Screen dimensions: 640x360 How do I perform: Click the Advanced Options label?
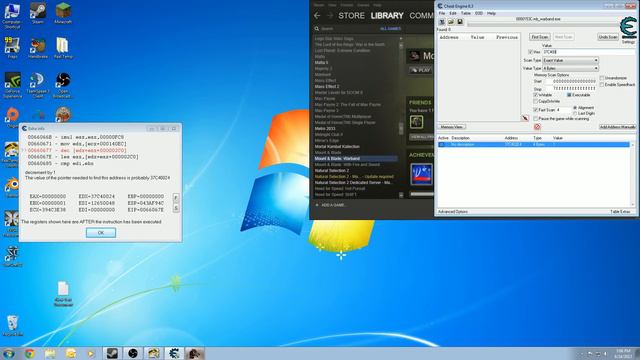click(x=453, y=212)
